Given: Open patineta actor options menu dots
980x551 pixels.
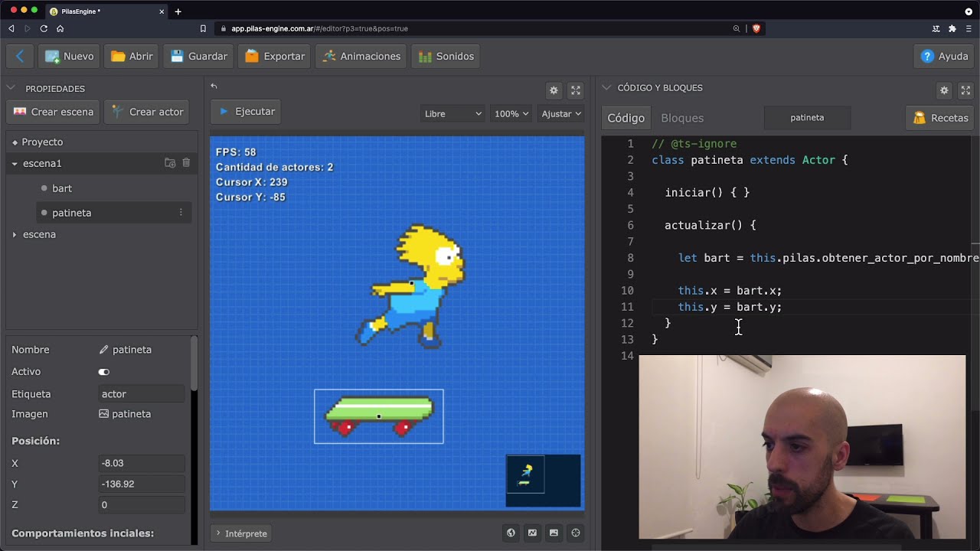Looking at the screenshot, I should pyautogui.click(x=181, y=213).
